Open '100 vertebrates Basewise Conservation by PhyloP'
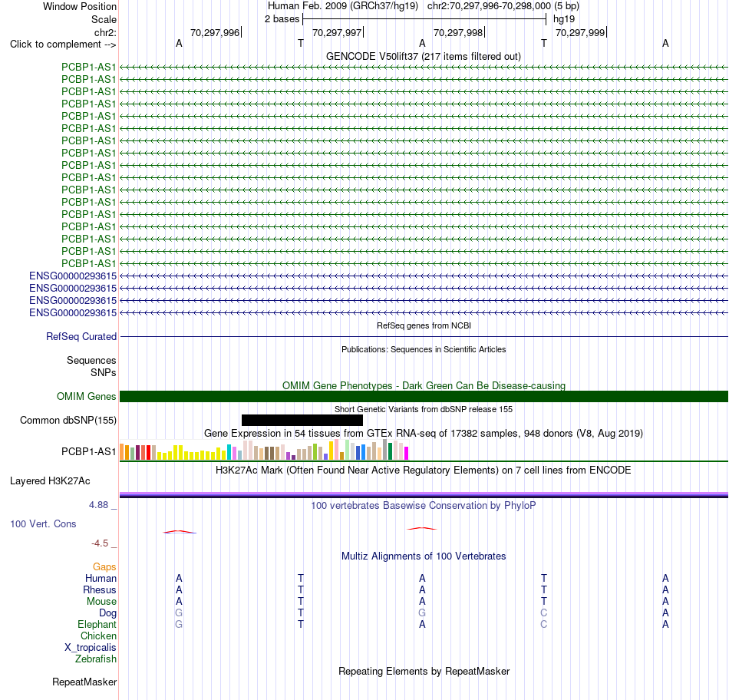Screen dimensions: 729x700 pos(424,505)
